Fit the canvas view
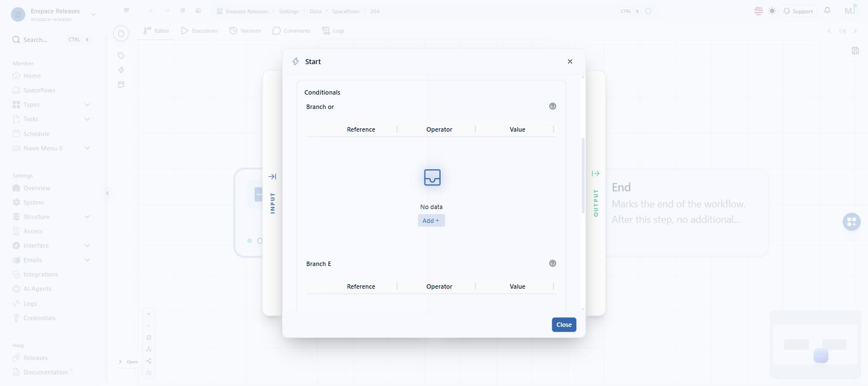This screenshot has height=386, width=868. click(148, 337)
